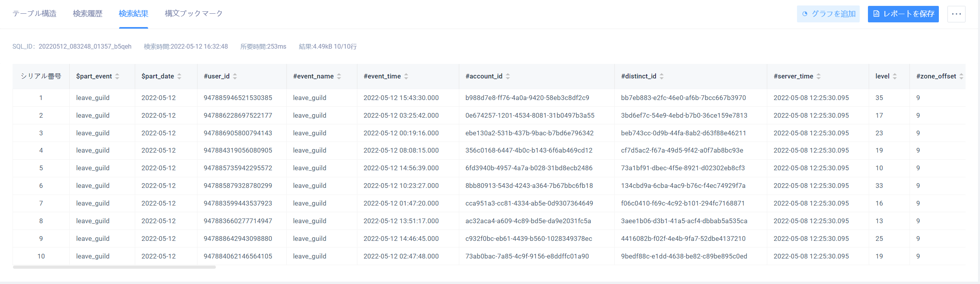980x284 pixels.
Task: Sort by level column icon
Action: coord(895,76)
